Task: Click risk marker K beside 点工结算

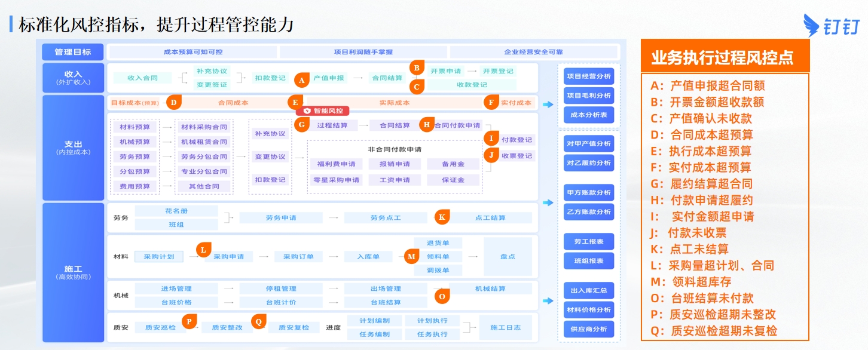Action: (x=442, y=217)
